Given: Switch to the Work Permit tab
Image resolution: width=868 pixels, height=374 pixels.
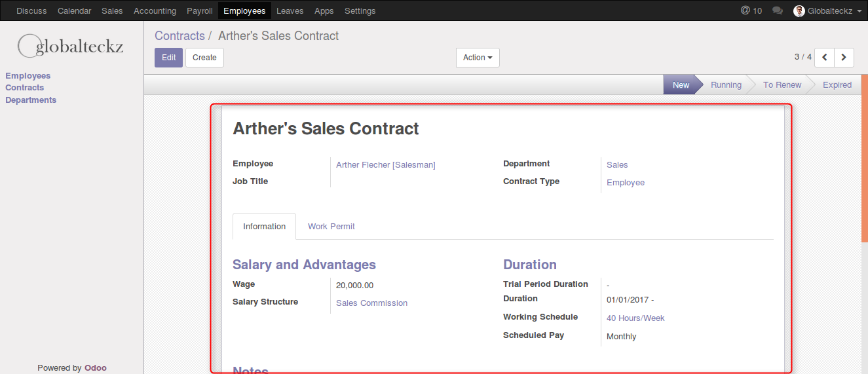Looking at the screenshot, I should click(x=331, y=226).
